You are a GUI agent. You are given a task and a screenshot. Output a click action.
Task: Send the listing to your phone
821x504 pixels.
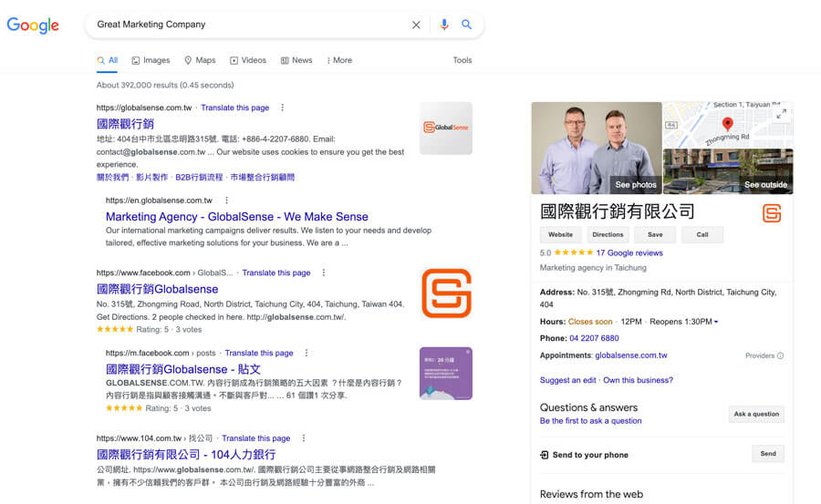(768, 454)
